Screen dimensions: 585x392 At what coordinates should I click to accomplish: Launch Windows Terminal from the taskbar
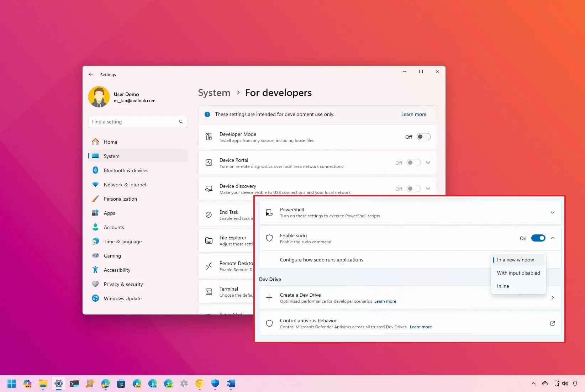[x=74, y=383]
